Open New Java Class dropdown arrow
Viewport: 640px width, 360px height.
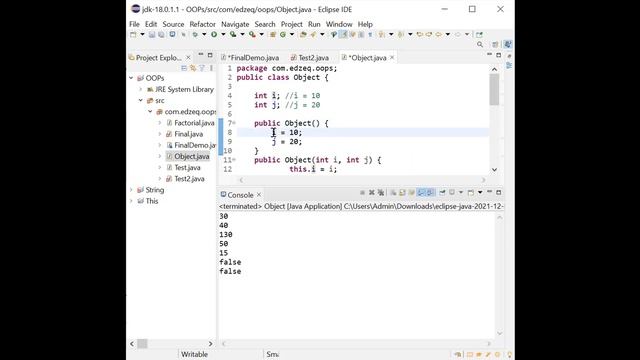tap(292, 35)
